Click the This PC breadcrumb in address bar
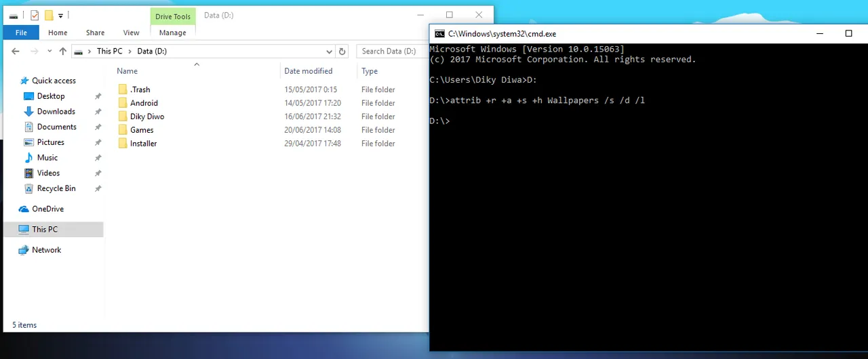 109,51
